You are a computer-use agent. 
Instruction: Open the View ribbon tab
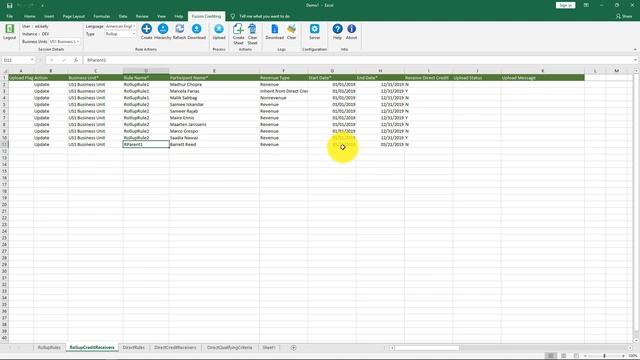tap(161, 16)
